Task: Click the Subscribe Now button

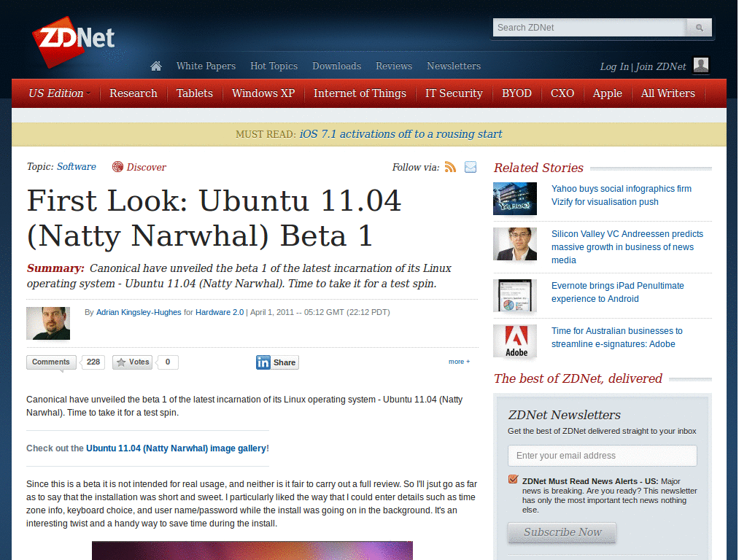Action: pyautogui.click(x=562, y=532)
